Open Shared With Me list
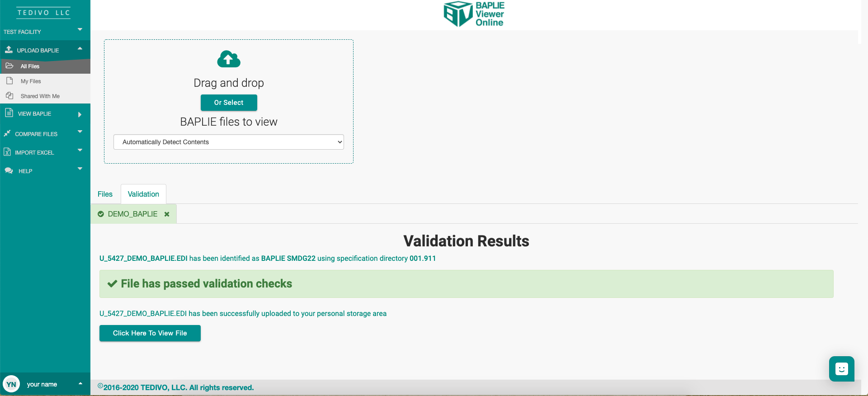Screen dimensions: 868x396 pyautogui.click(x=40, y=96)
